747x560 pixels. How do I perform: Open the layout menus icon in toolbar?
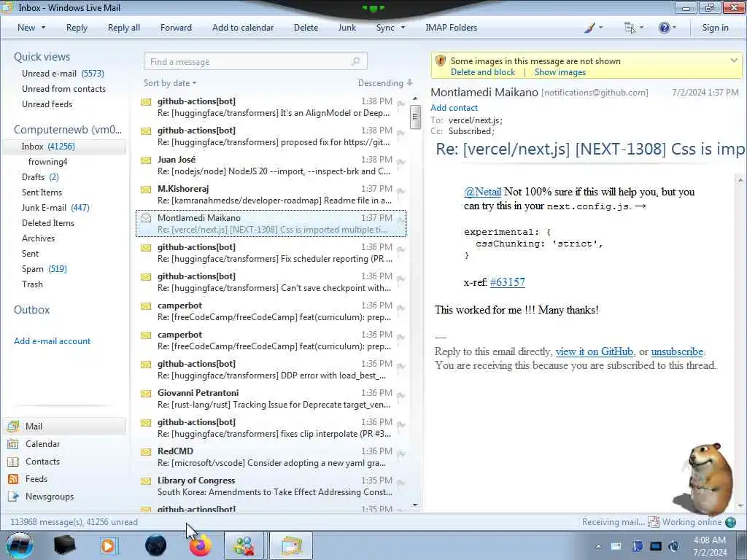(x=630, y=28)
